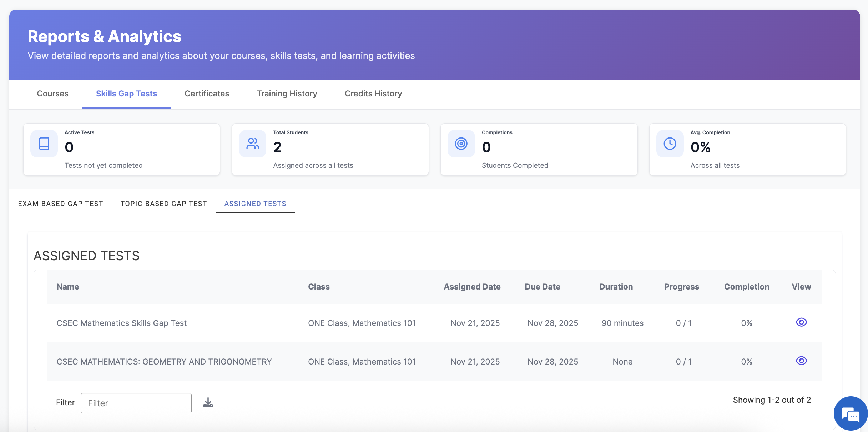The image size is (868, 432).
Task: Open Credits History tab
Action: (373, 94)
